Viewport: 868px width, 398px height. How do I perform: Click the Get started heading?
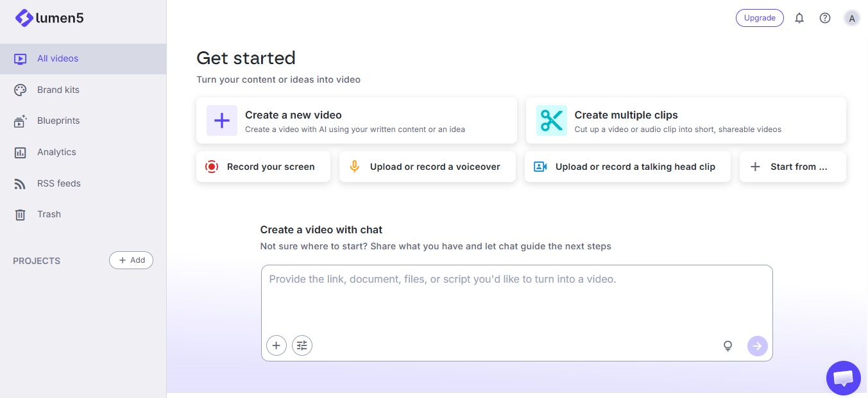[x=246, y=58]
